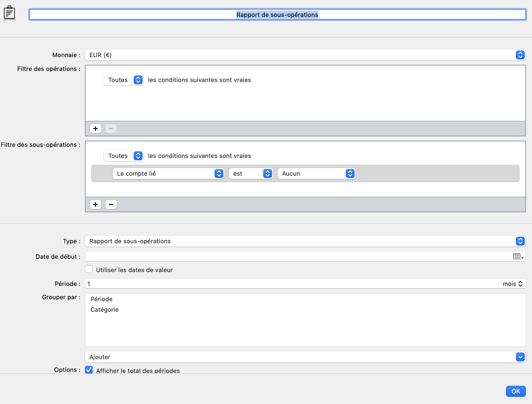This screenshot has height=404, width=532.
Task: Add a condition to sub-operations filter
Action: (x=95, y=204)
